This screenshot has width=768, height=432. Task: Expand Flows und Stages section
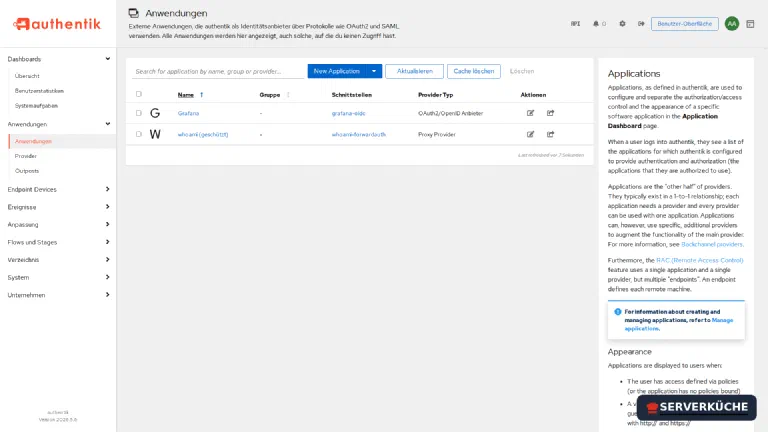click(108, 242)
